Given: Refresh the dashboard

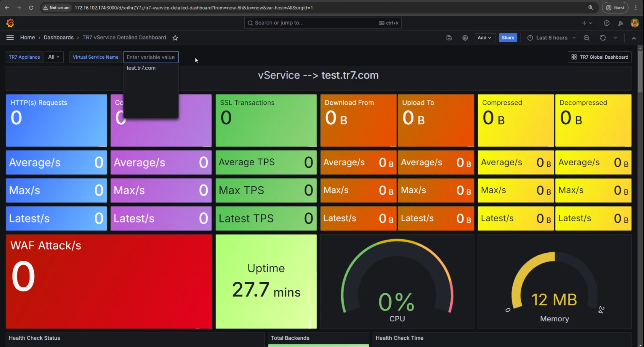Looking at the screenshot, I should click(x=603, y=38).
